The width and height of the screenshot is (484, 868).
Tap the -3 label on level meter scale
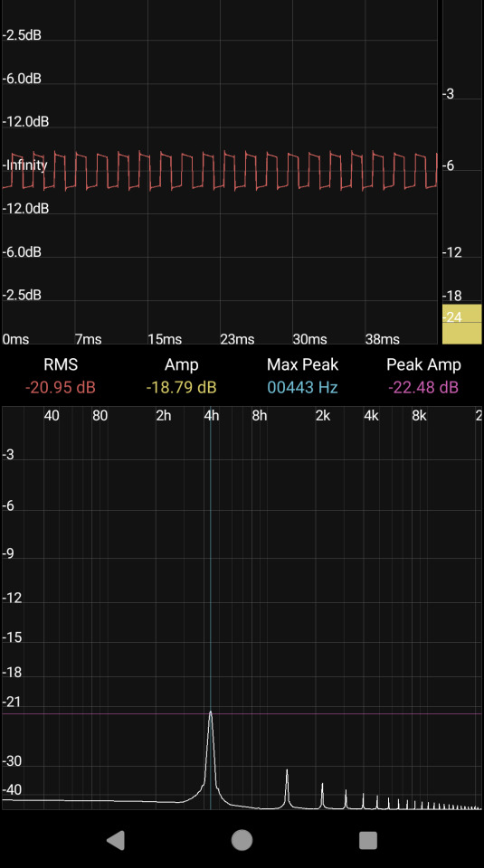(448, 94)
